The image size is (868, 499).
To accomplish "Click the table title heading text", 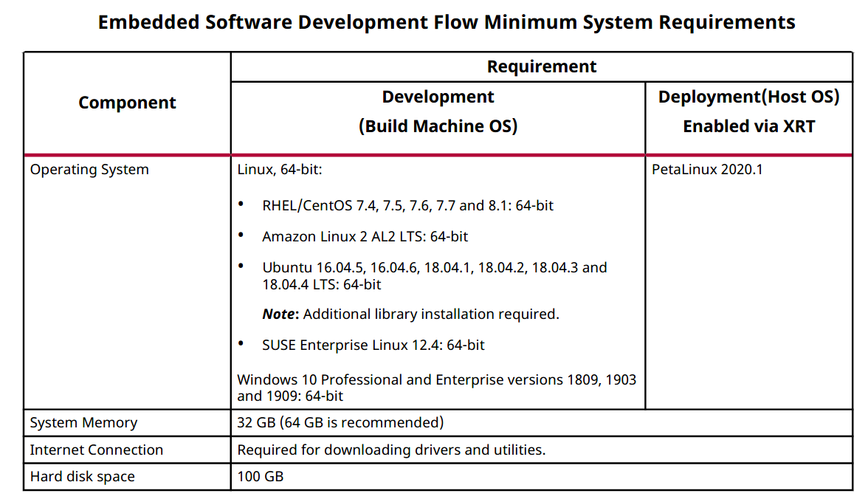I will 447,22.
